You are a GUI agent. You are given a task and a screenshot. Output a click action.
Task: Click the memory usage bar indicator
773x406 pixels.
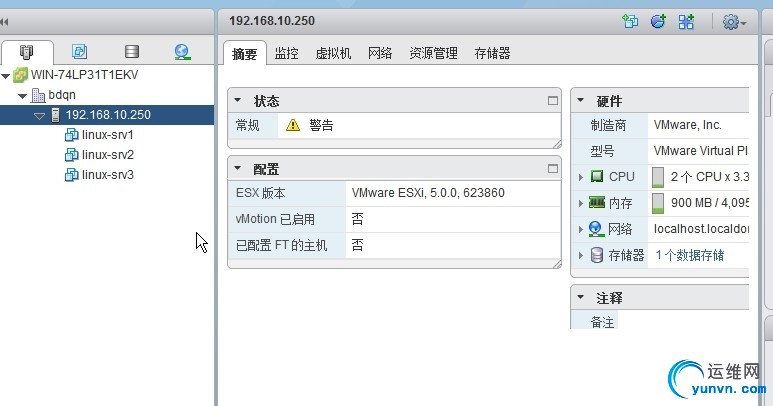[x=658, y=203]
